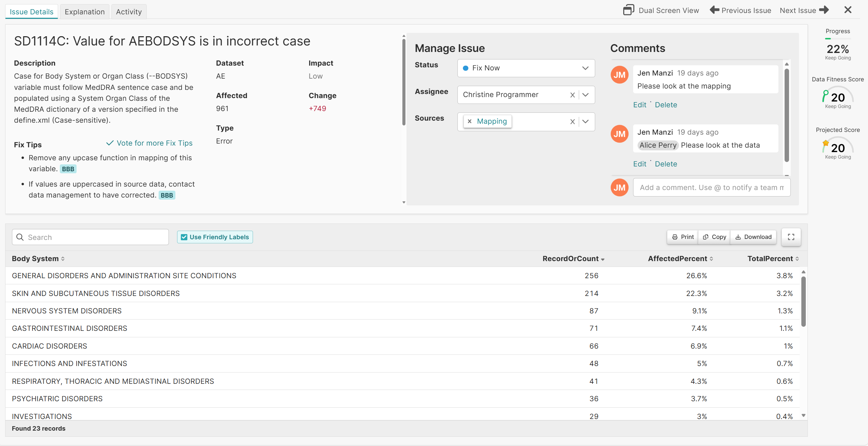
Task: Open the Activity tab
Action: coord(129,11)
